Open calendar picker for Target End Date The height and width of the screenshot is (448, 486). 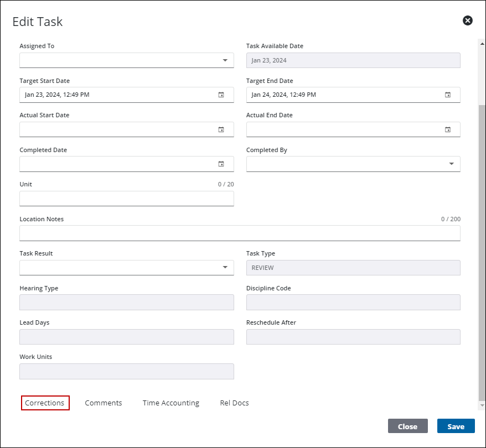click(448, 95)
